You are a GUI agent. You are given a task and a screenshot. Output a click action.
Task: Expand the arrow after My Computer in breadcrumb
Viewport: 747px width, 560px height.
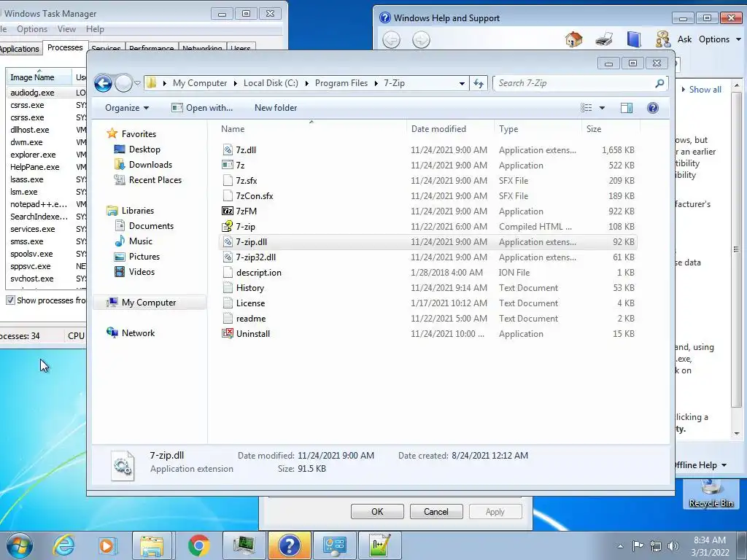point(236,83)
